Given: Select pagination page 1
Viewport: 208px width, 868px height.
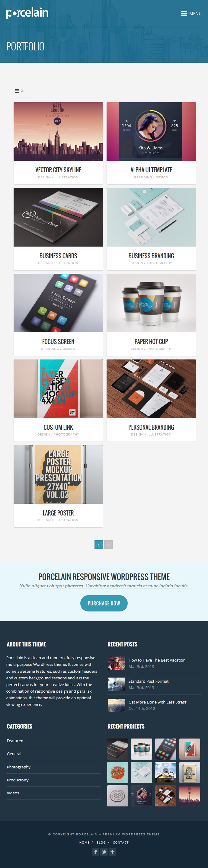Looking at the screenshot, I should (x=99, y=544).
